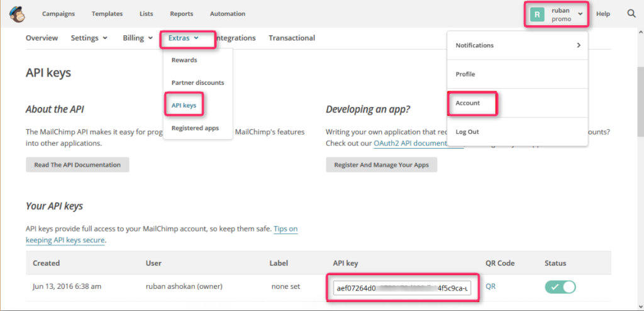This screenshot has width=644, height=311.
Task: Open Tips on keeping API keys secure
Action: pyautogui.click(x=162, y=234)
